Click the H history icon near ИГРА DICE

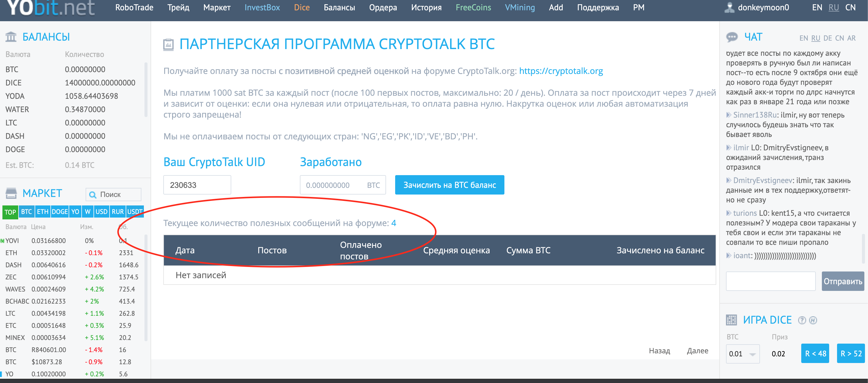813,320
